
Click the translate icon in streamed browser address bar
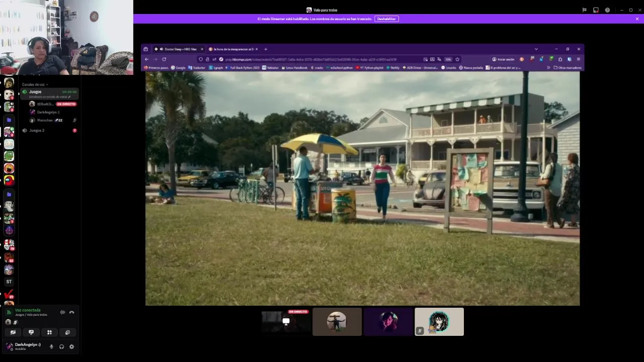439,59
